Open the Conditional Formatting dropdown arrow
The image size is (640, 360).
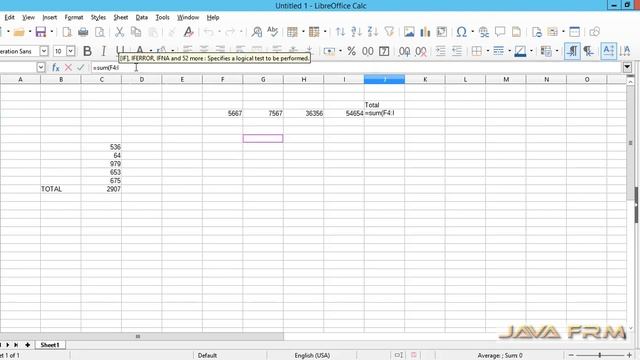(x=557, y=51)
